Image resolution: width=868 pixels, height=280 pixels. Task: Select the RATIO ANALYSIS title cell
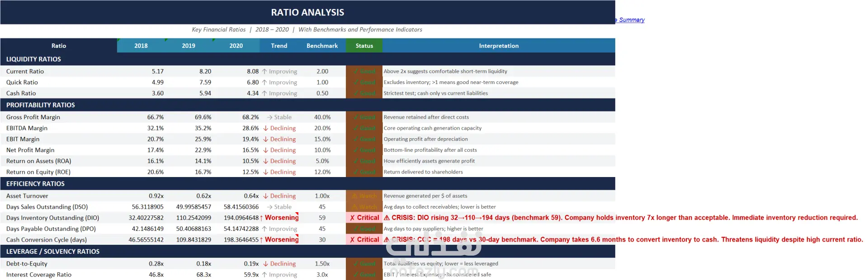(307, 12)
